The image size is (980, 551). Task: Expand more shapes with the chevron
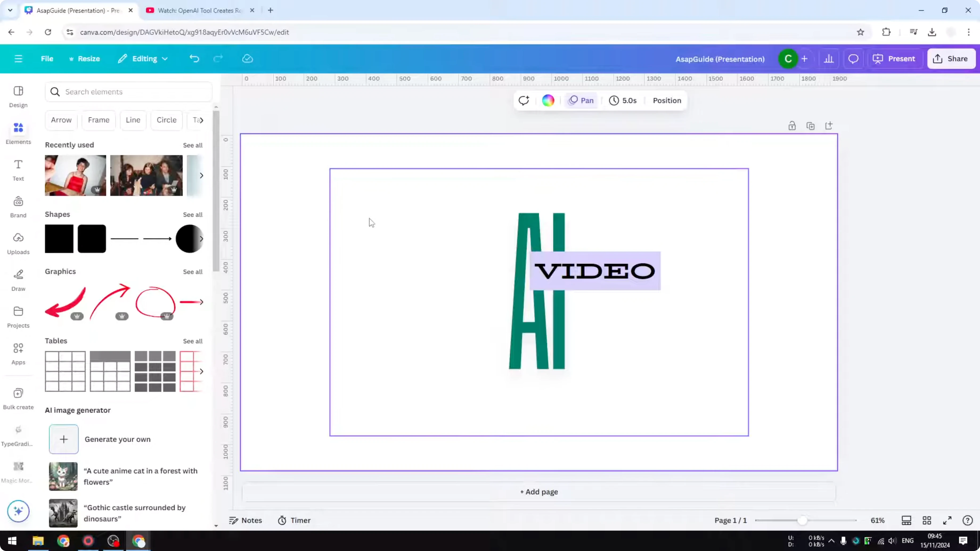[201, 239]
